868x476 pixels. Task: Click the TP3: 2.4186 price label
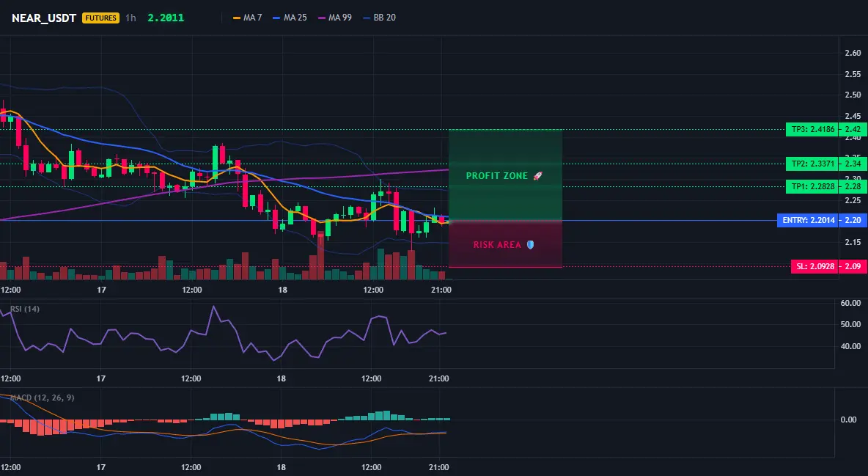point(812,130)
